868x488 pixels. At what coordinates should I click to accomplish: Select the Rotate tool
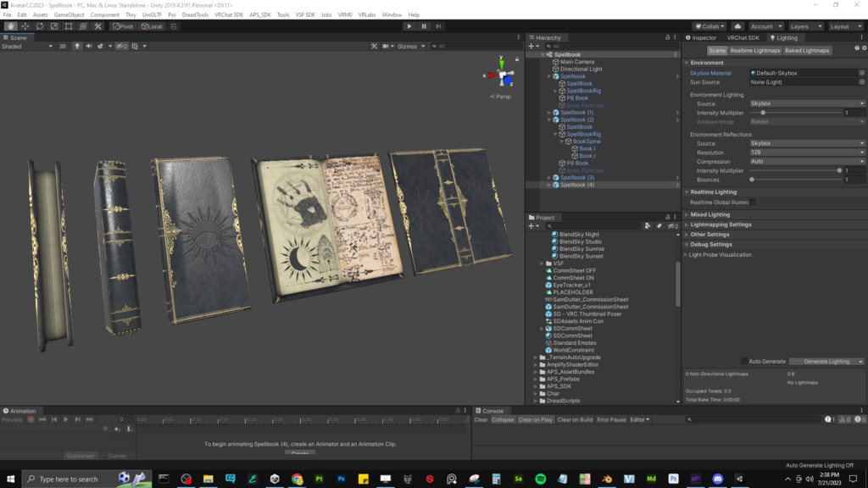(x=40, y=26)
